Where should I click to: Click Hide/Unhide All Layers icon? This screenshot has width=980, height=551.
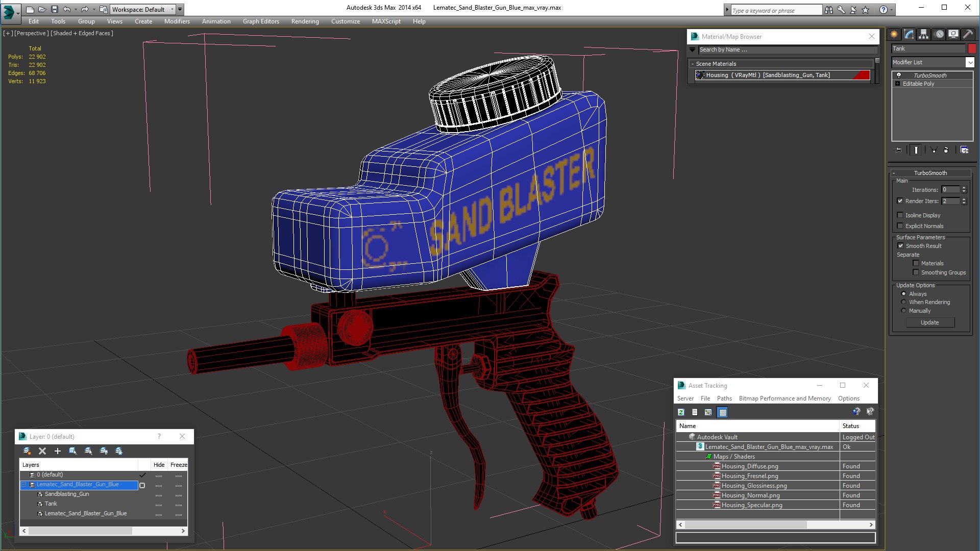click(104, 451)
